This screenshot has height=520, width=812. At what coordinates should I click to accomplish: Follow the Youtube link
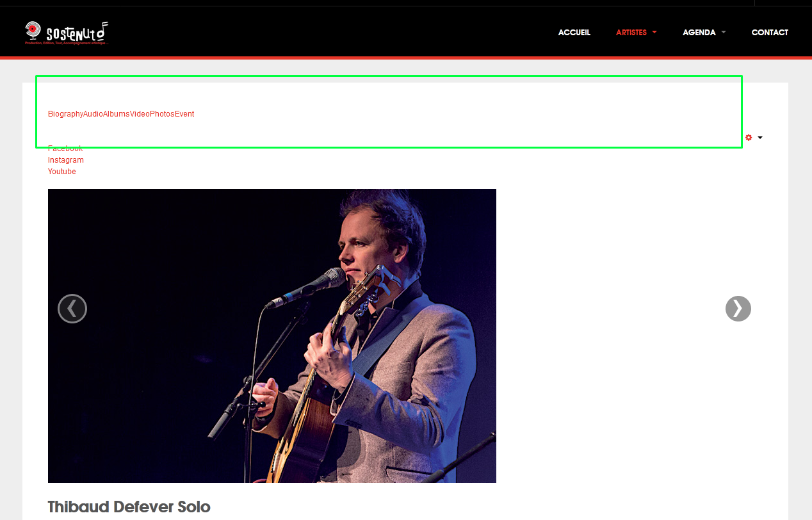coord(62,172)
